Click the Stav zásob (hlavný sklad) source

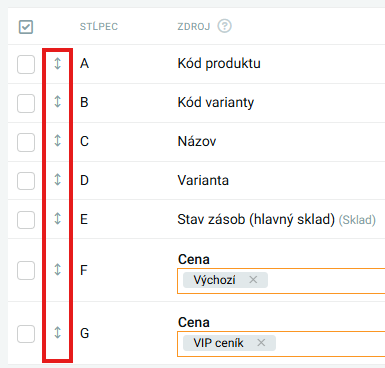coord(256,219)
